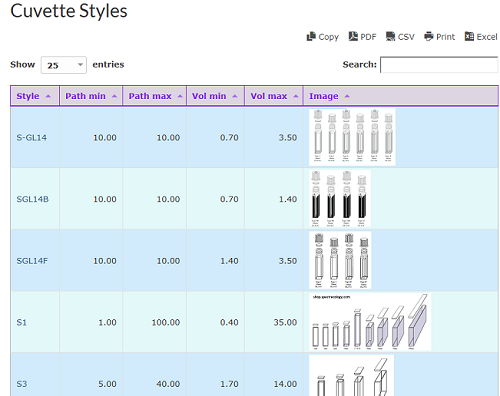Sort by Vol min column header
Image resolution: width=500 pixels, height=396 pixels.
tap(215, 96)
